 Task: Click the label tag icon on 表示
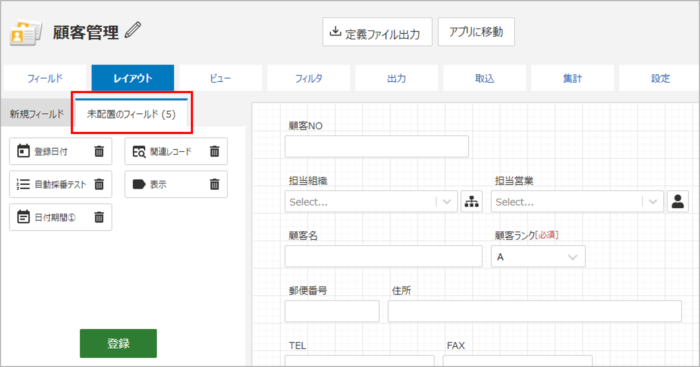pyautogui.click(x=139, y=184)
